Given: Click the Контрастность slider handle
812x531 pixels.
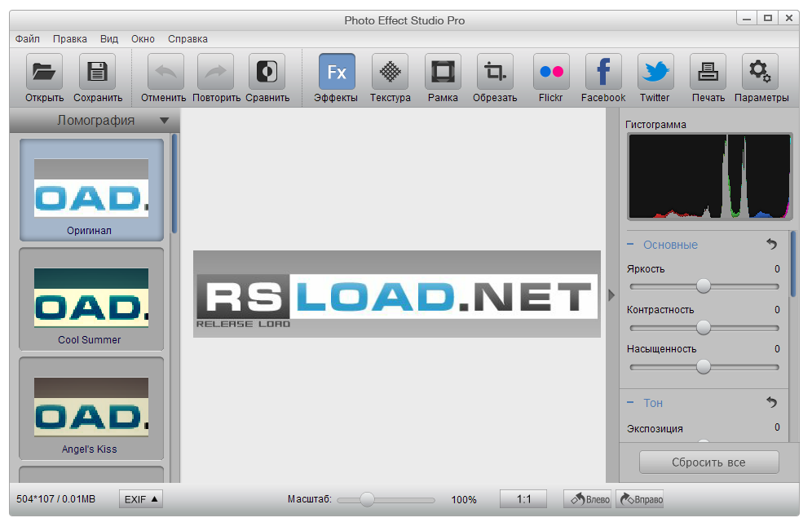Looking at the screenshot, I should click(x=704, y=327).
